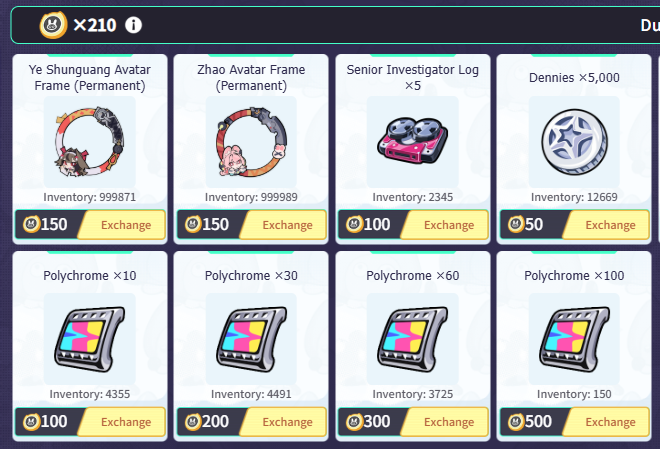Open the info icon beside ×210
Viewport: 660px width, 449px height.
(x=133, y=25)
